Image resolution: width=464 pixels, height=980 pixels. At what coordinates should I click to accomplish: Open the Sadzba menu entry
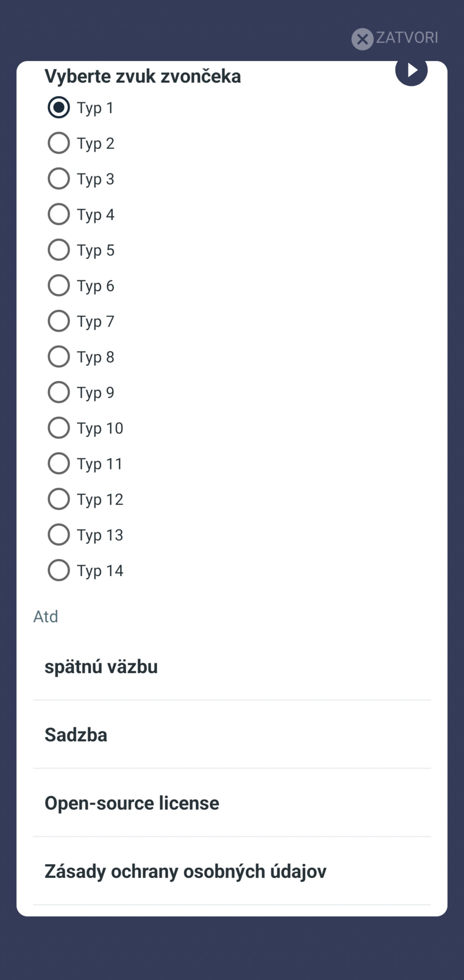tap(232, 735)
